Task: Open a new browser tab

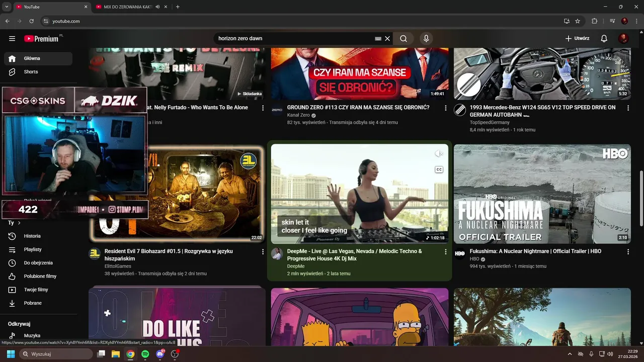Action: (178, 7)
